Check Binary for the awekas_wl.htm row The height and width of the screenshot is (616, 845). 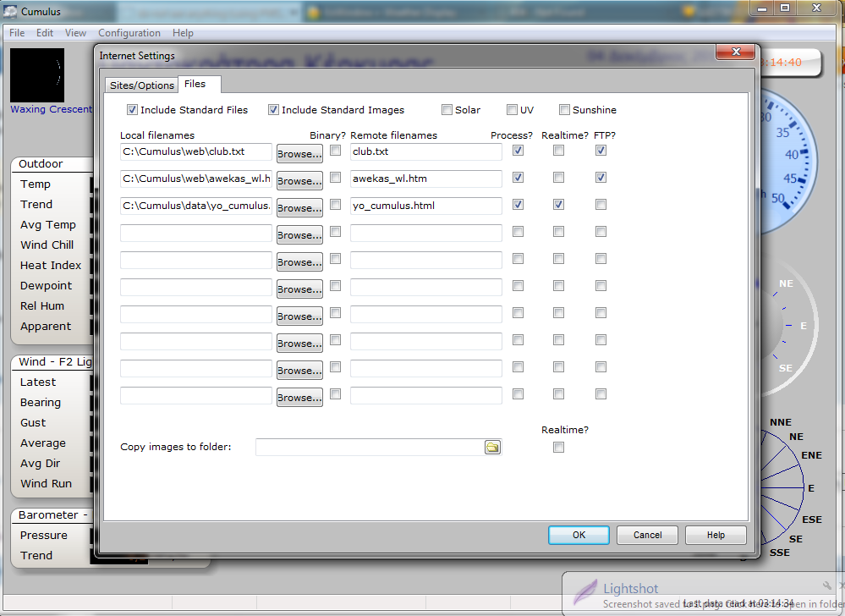(335, 178)
